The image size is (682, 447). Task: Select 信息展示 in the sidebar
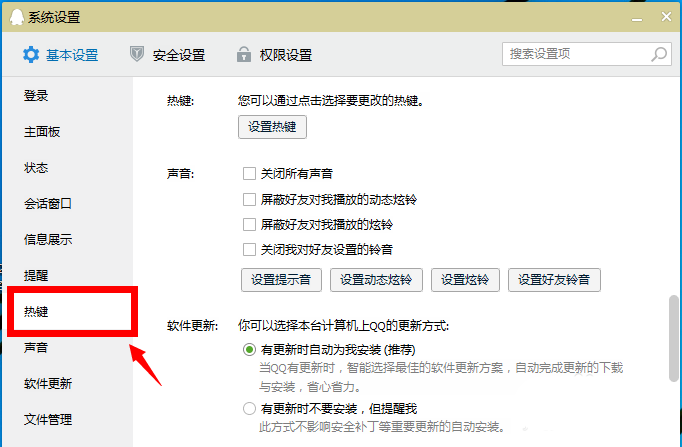[48, 239]
